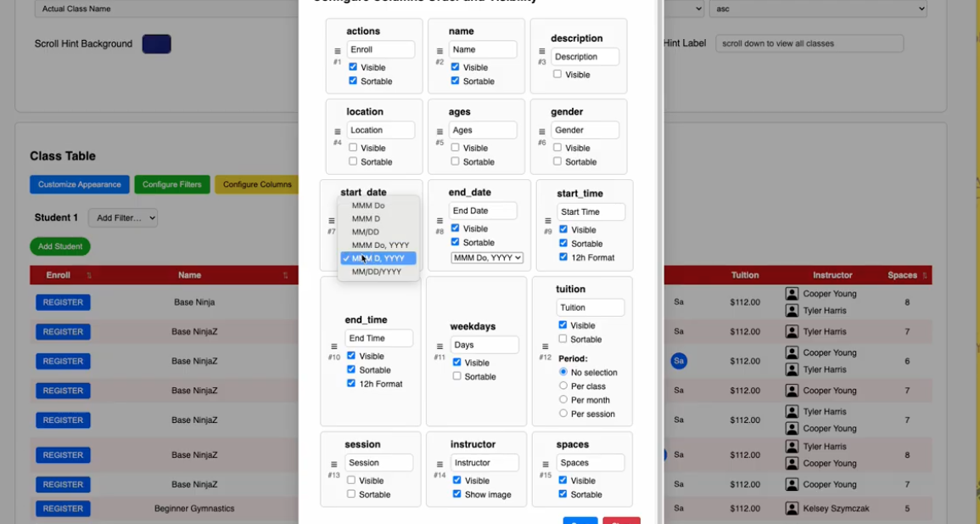980x524 pixels.
Task: Open the Scroll Hint Background color swatch
Action: point(156,44)
